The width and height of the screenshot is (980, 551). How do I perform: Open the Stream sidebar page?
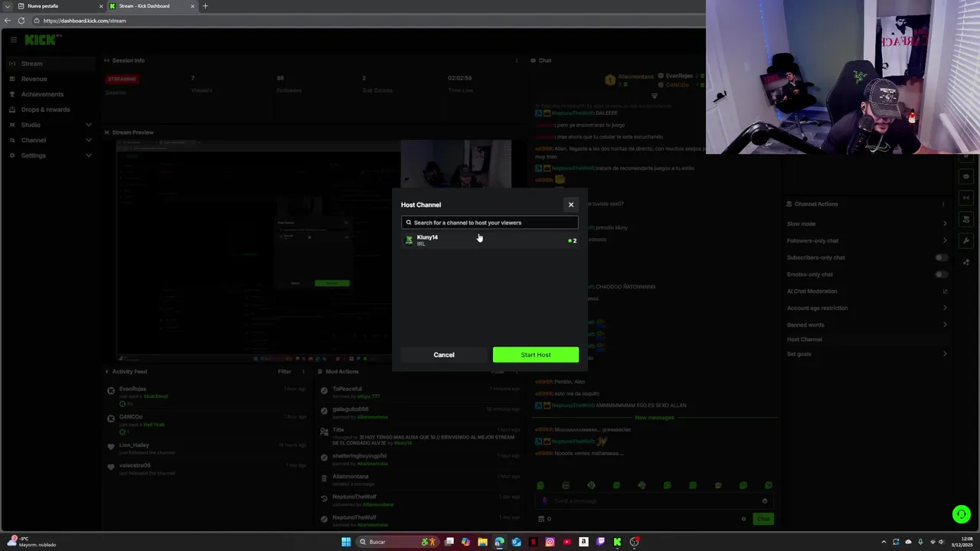pos(51,64)
